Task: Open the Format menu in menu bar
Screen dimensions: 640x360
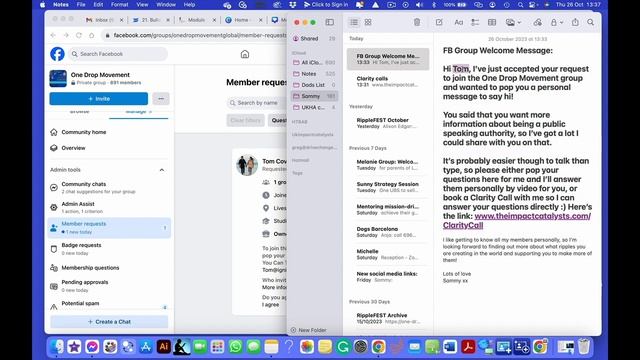Action: 120,5
